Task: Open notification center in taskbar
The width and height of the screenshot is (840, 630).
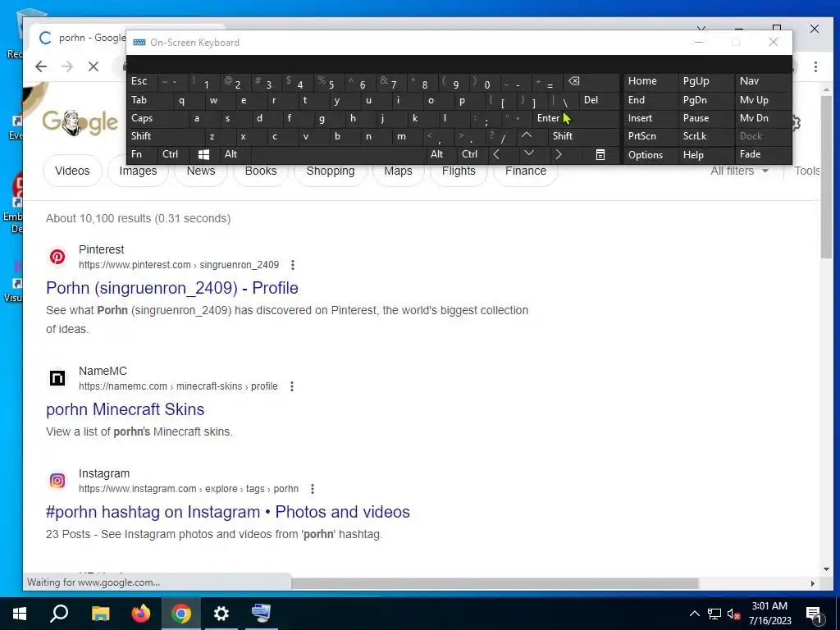Action: click(815, 614)
